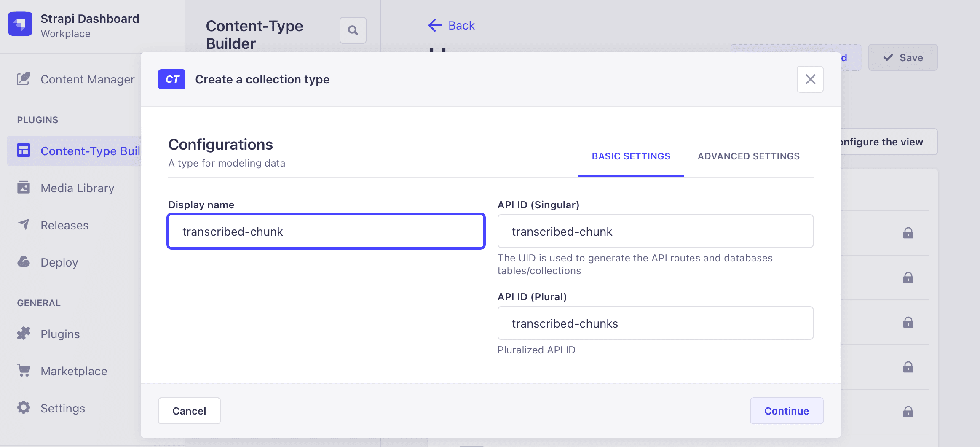Click the first lock icon in list
Viewport: 980px width, 447px height.
point(908,233)
